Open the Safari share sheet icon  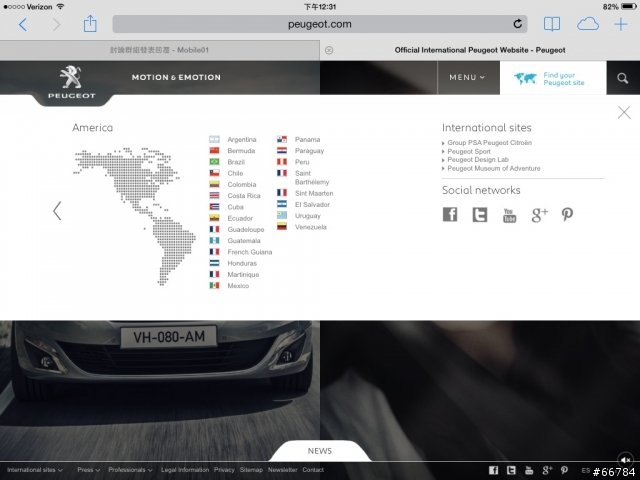point(90,24)
